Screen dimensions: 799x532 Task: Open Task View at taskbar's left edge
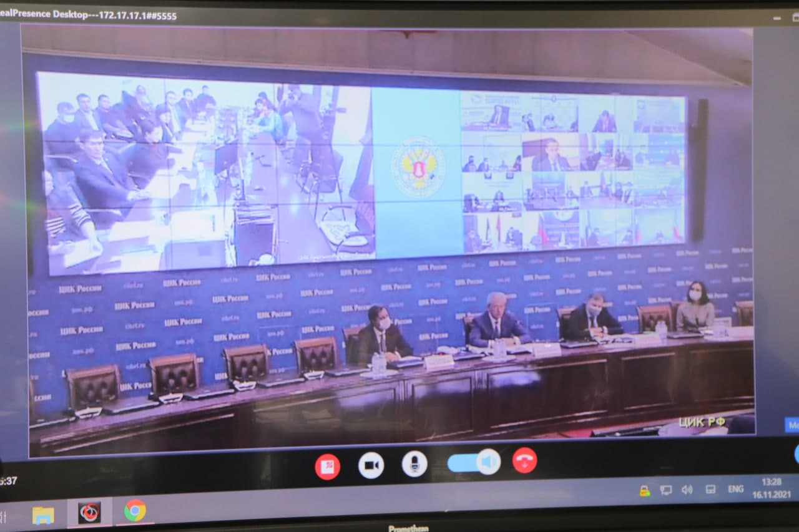coord(4,517)
